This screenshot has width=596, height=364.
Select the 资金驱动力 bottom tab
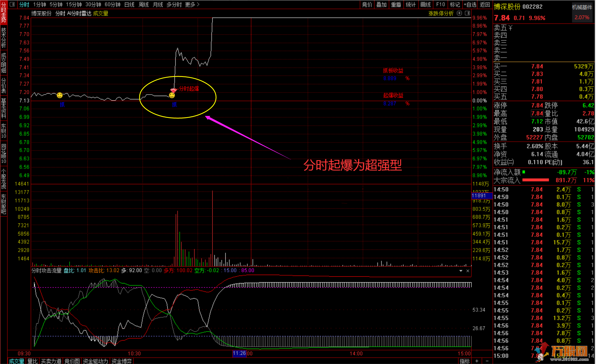[96, 361]
